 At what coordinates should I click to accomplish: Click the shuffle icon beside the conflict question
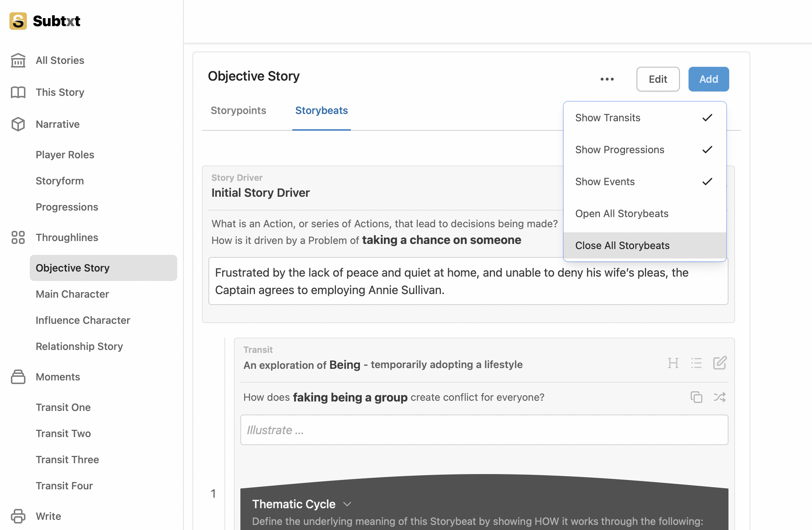click(x=720, y=397)
